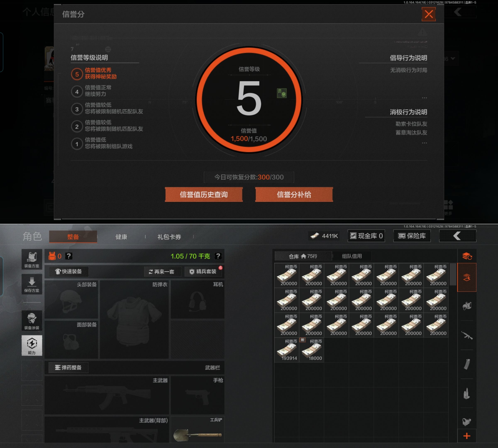Viewport: 498px width, 448px height.
Task: Open 装备涂装 equipment skins
Action: [32, 320]
